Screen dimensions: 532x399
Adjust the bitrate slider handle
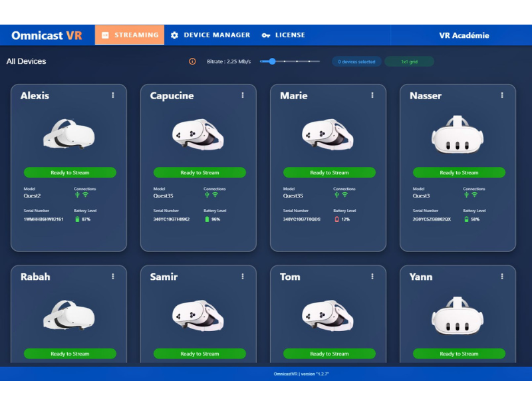[272, 61]
